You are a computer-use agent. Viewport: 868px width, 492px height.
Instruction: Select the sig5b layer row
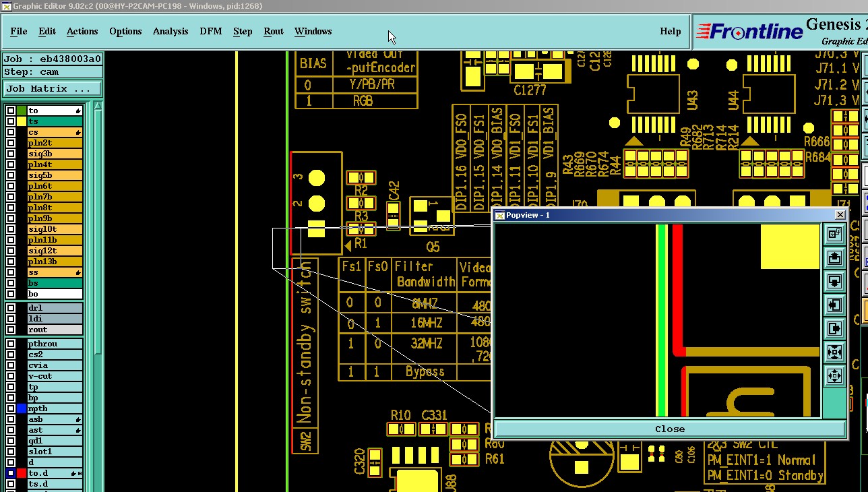55,175
